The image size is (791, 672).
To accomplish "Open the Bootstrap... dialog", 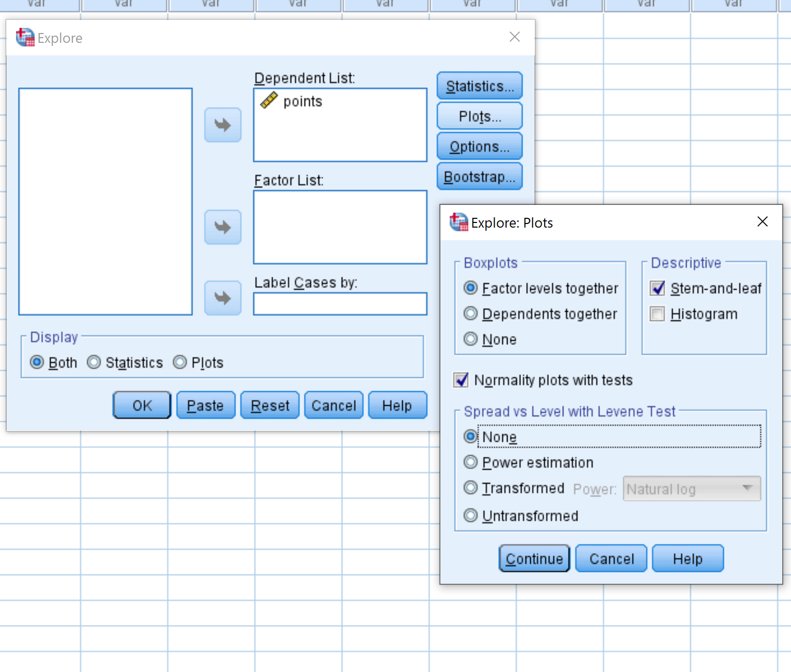I will tap(480, 177).
